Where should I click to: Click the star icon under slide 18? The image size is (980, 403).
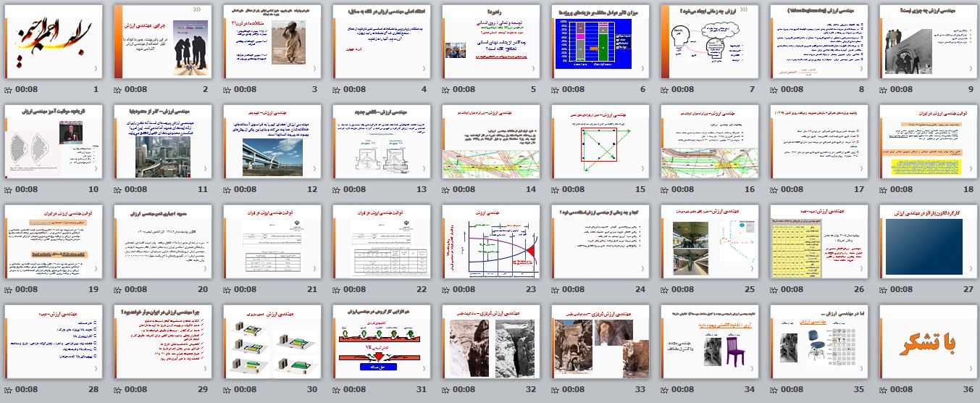pos(883,190)
